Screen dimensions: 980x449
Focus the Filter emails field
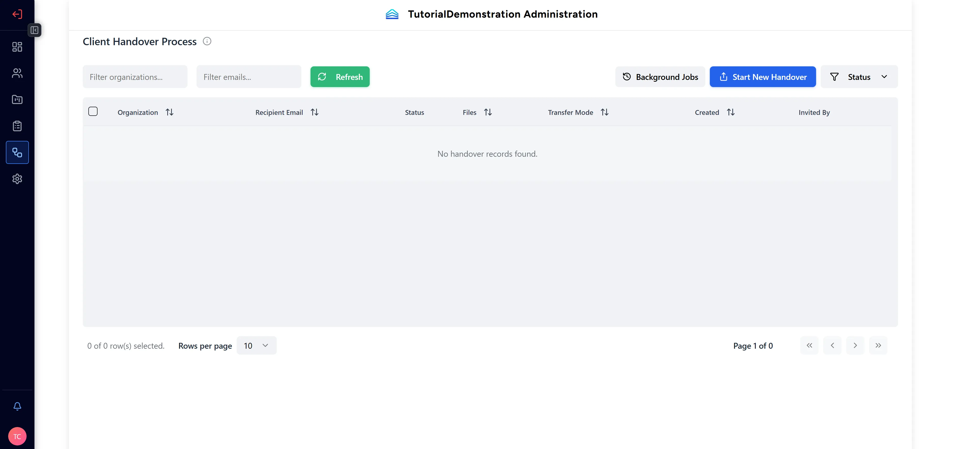coord(249,77)
